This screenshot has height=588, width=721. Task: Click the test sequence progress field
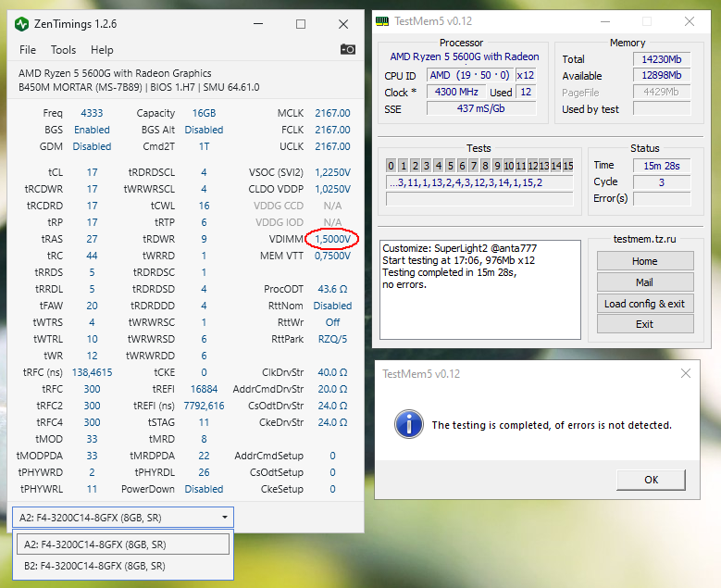click(479, 182)
